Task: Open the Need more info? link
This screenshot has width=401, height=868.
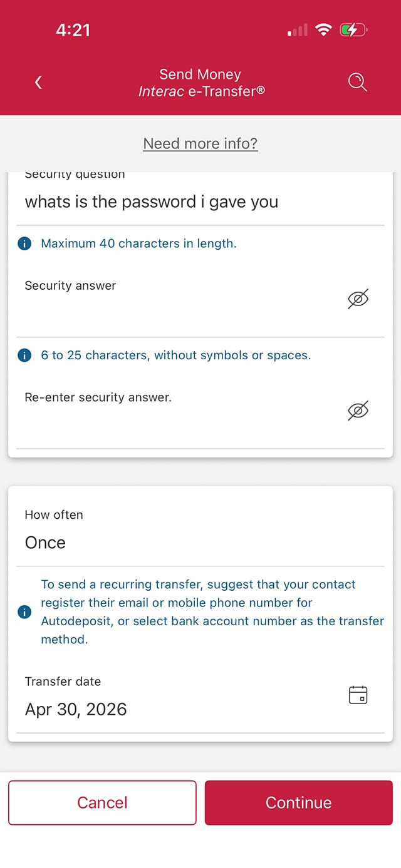Action: click(x=200, y=143)
